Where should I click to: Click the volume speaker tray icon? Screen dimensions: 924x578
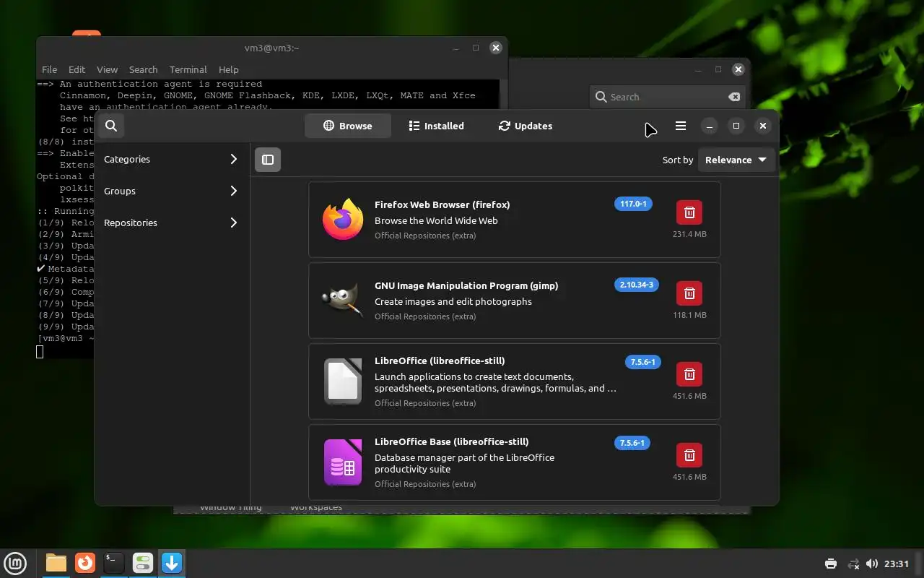[872, 564]
